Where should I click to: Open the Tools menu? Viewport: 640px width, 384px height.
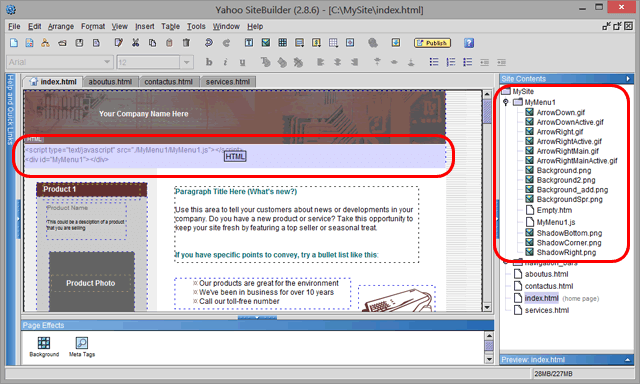tap(196, 27)
